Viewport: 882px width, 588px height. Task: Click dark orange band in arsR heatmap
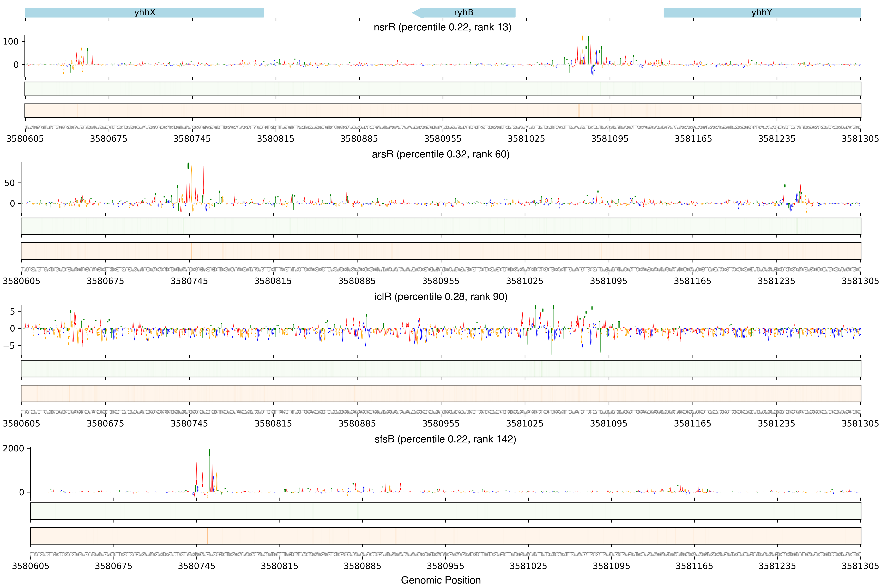[x=191, y=251]
